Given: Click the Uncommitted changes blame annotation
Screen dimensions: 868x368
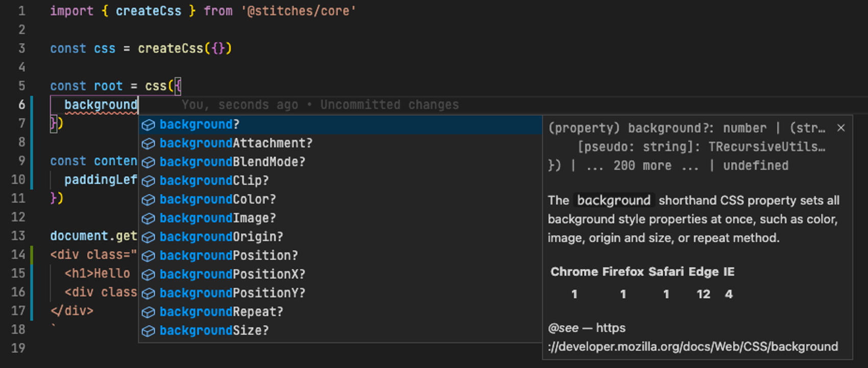Looking at the screenshot, I should pos(389,105).
